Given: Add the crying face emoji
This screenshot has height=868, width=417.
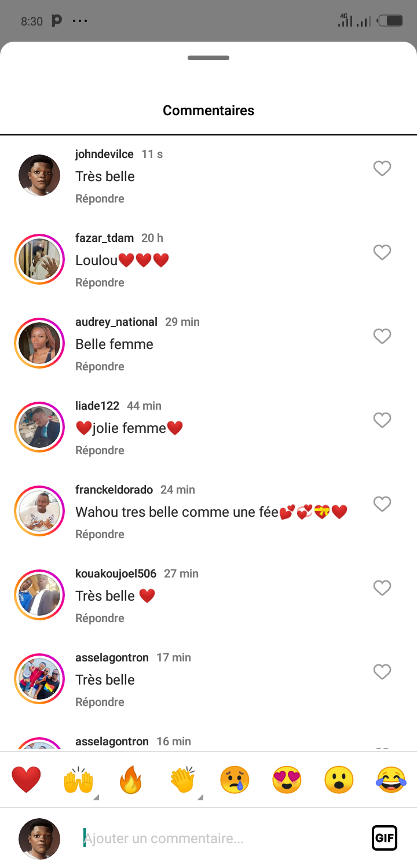Looking at the screenshot, I should (x=235, y=779).
